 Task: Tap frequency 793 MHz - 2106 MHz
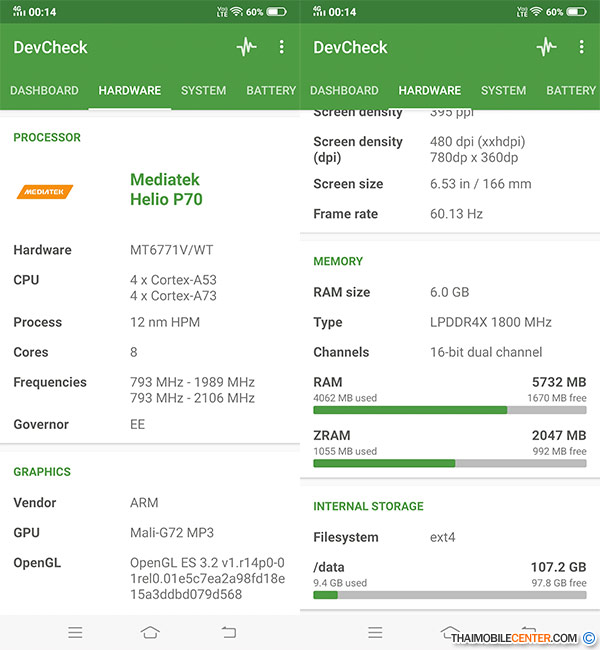point(192,398)
